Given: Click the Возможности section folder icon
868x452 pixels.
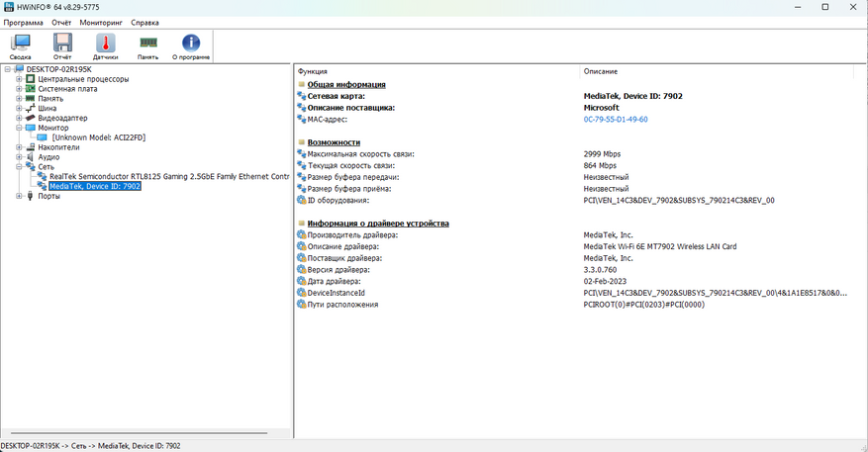Looking at the screenshot, I should pyautogui.click(x=302, y=142).
